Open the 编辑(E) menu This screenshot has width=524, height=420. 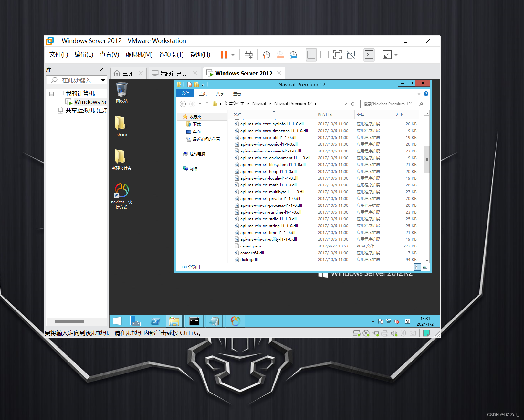tap(84, 54)
